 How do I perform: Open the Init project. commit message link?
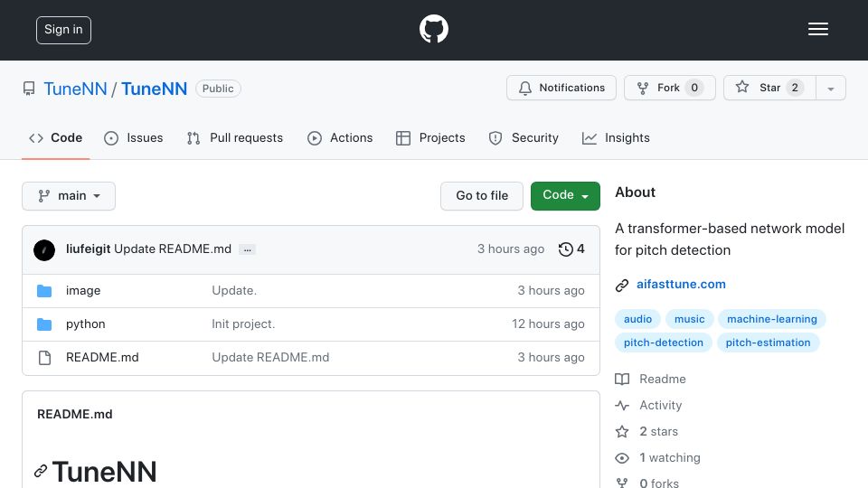pyautogui.click(x=243, y=324)
